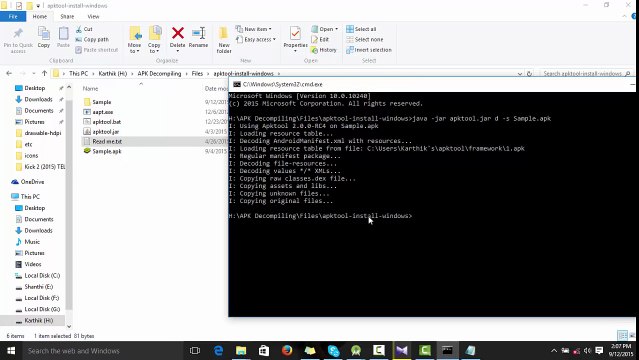Click the refresh button beside address bar
639x360 pixels.
coord(529,74)
